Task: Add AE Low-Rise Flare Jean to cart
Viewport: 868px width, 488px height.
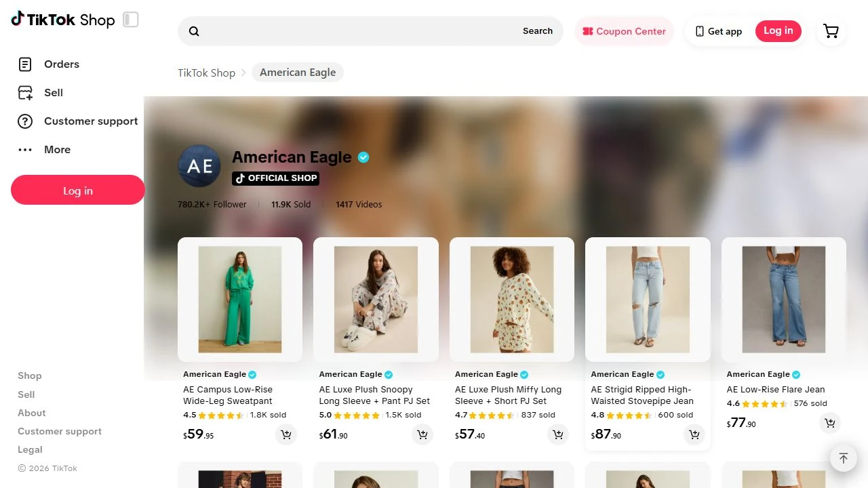Action: pyautogui.click(x=830, y=423)
